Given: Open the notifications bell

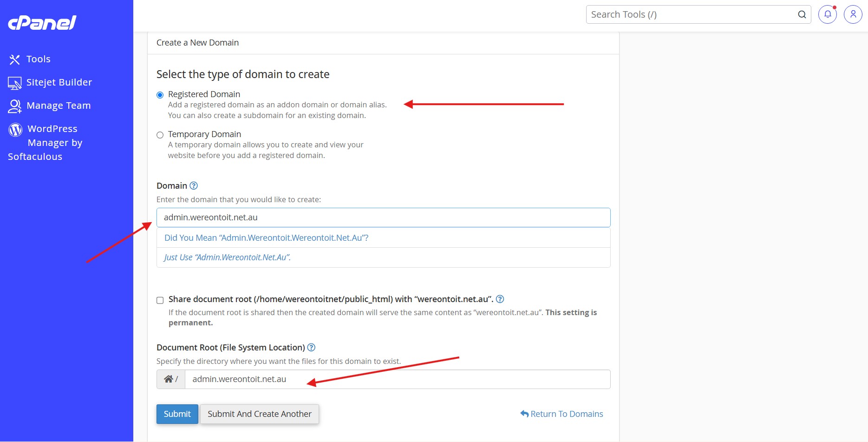Looking at the screenshot, I should 828,14.
